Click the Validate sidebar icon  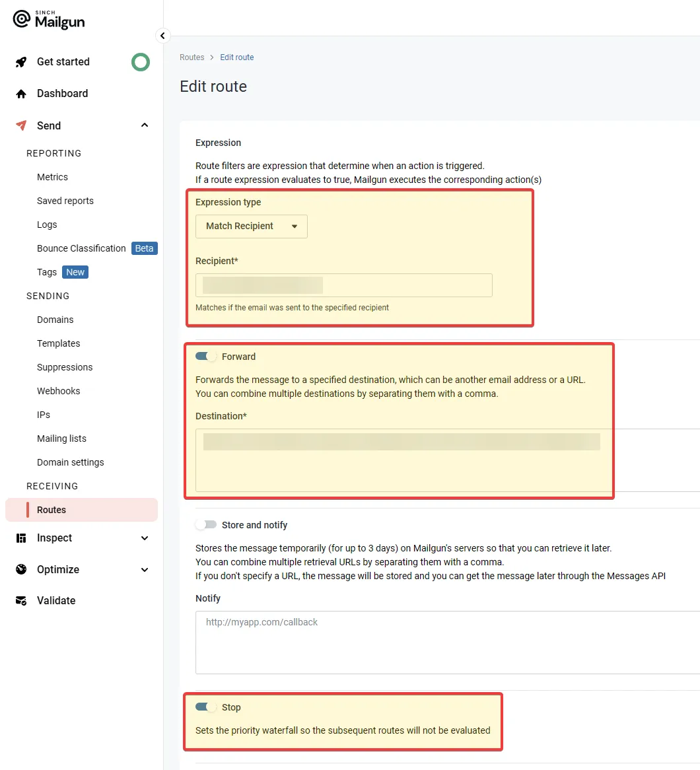coord(21,601)
